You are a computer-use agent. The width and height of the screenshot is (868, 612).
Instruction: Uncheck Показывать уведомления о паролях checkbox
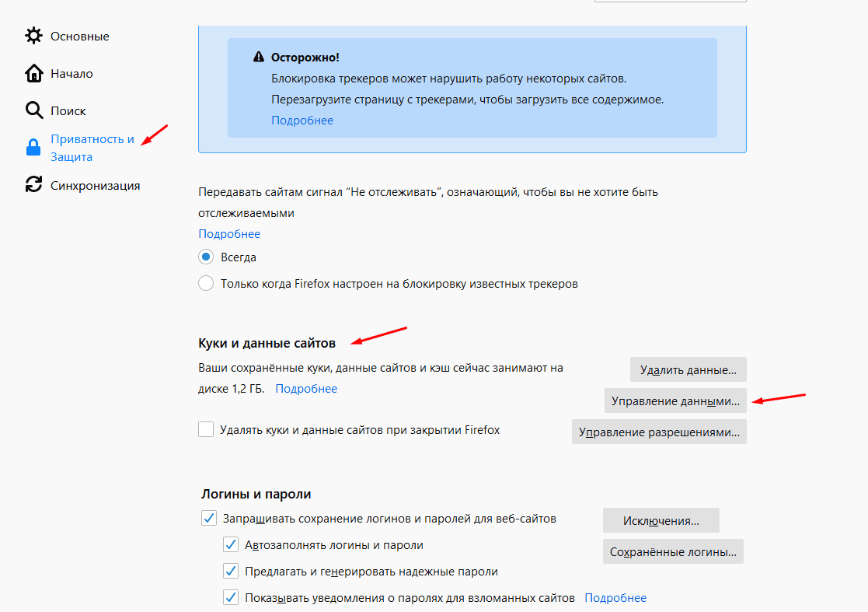[231, 597]
